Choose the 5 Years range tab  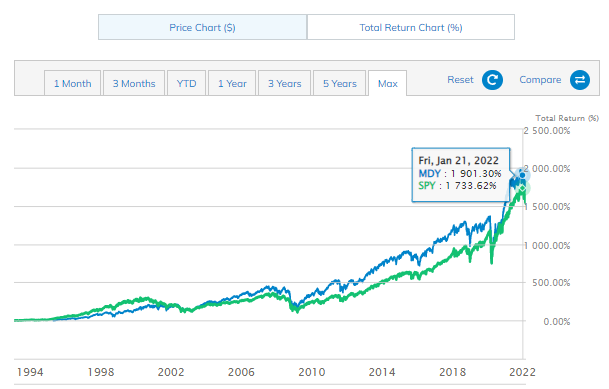coord(340,83)
